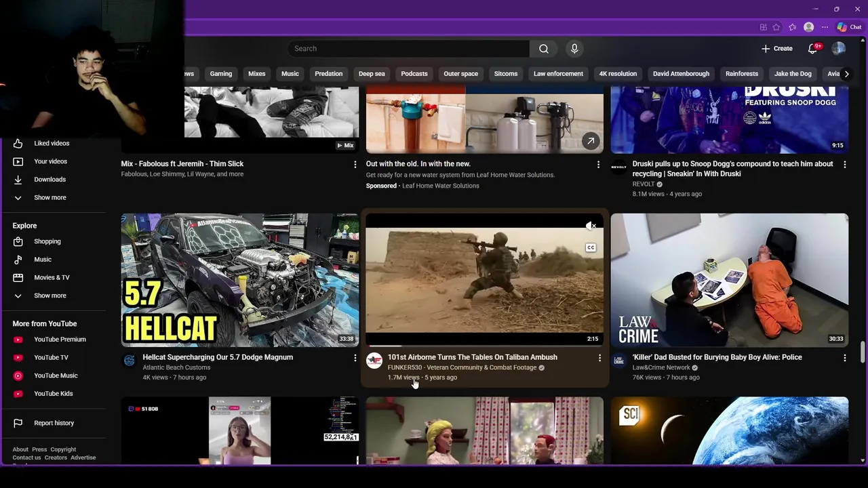Select the Music chip

(290, 74)
